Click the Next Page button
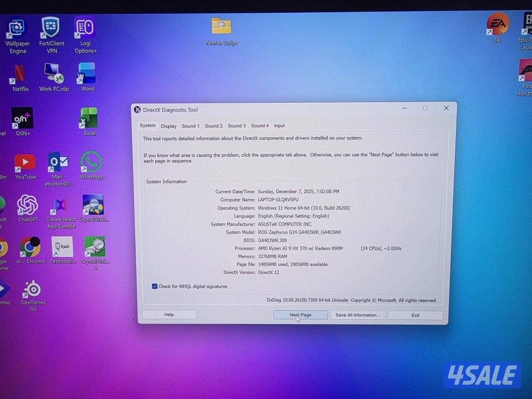Image resolution: width=532 pixels, height=399 pixels. coord(300,315)
